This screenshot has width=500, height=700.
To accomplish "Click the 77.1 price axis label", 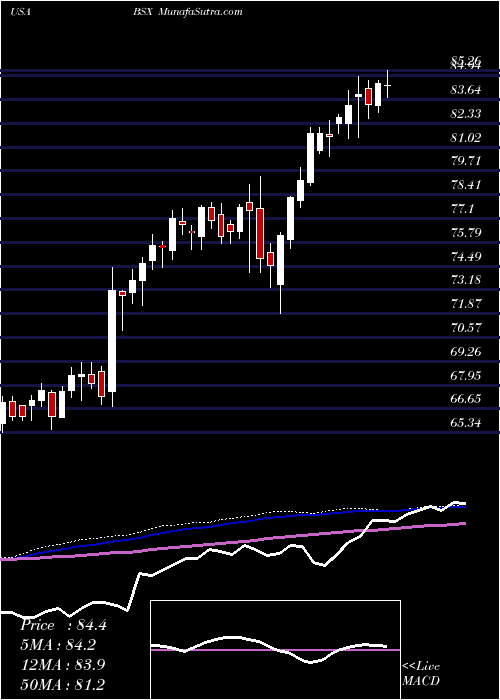I will [462, 209].
